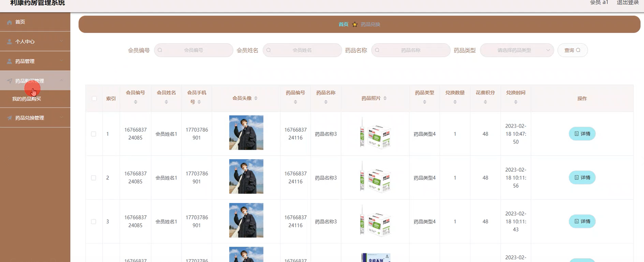Click the drug photo in row 3
The height and width of the screenshot is (262, 644).
click(x=375, y=220)
